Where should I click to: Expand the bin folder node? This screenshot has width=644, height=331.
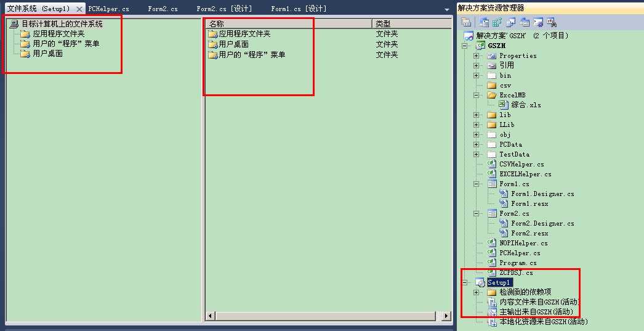tap(477, 75)
